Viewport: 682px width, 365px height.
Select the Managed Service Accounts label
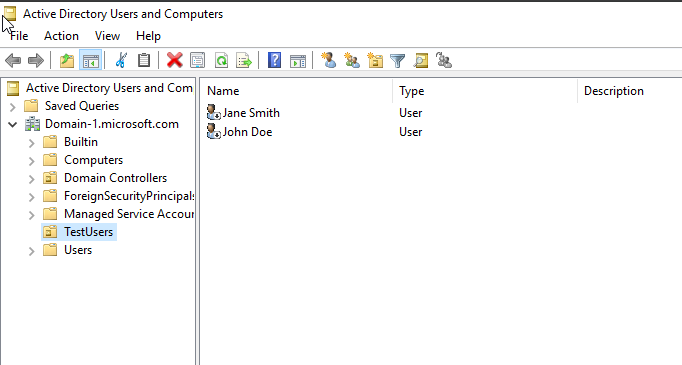tap(129, 214)
